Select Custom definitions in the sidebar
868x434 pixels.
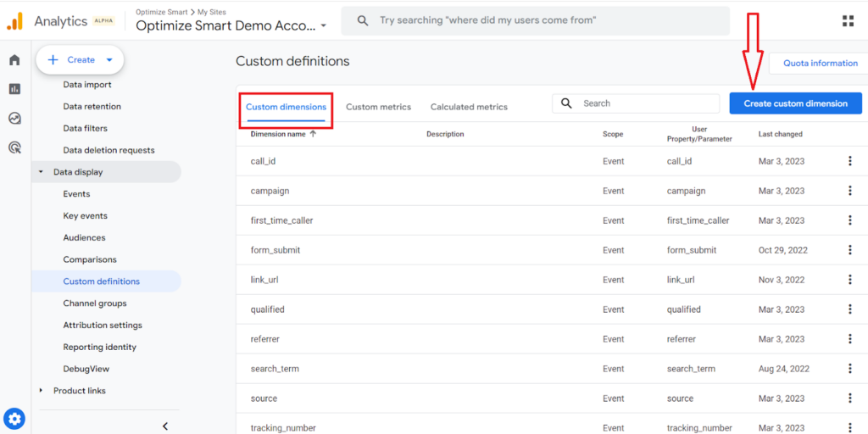coord(106,281)
